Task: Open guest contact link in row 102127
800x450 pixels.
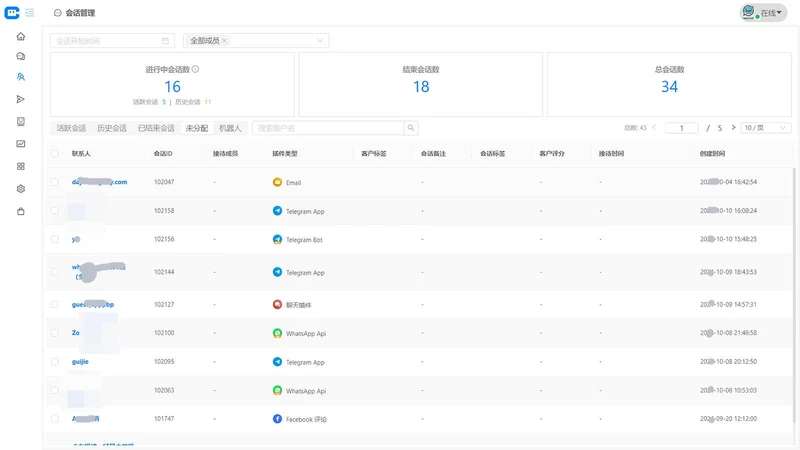Action: (x=93, y=304)
